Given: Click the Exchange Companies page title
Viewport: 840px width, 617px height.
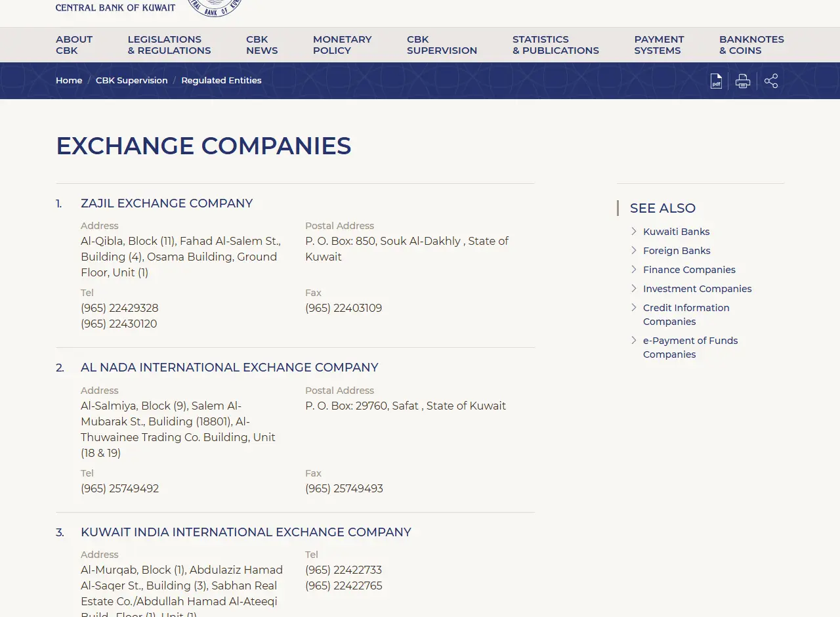Looking at the screenshot, I should (203, 146).
